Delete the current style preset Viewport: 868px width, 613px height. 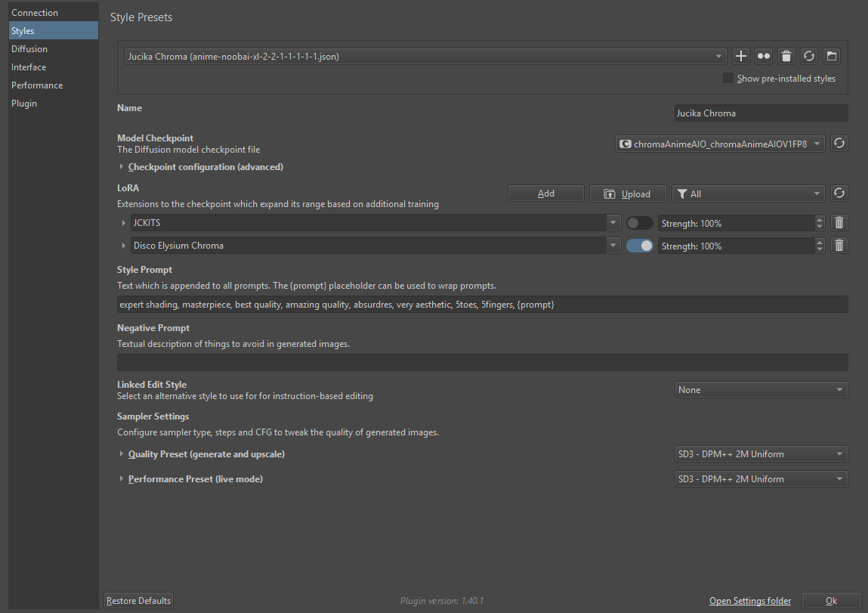pyautogui.click(x=786, y=56)
